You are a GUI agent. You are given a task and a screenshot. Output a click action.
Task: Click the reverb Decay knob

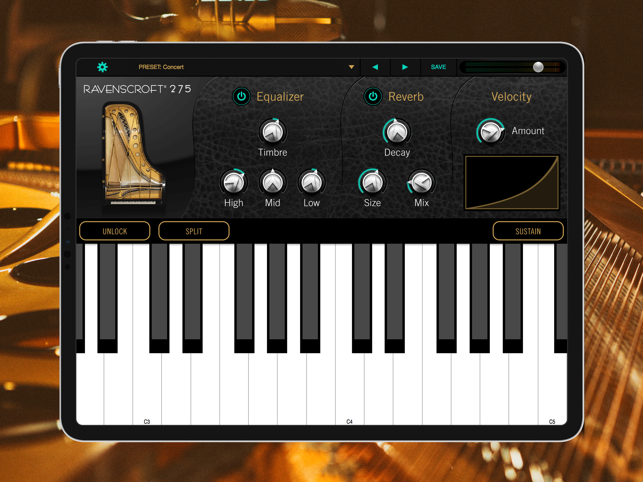click(x=396, y=131)
